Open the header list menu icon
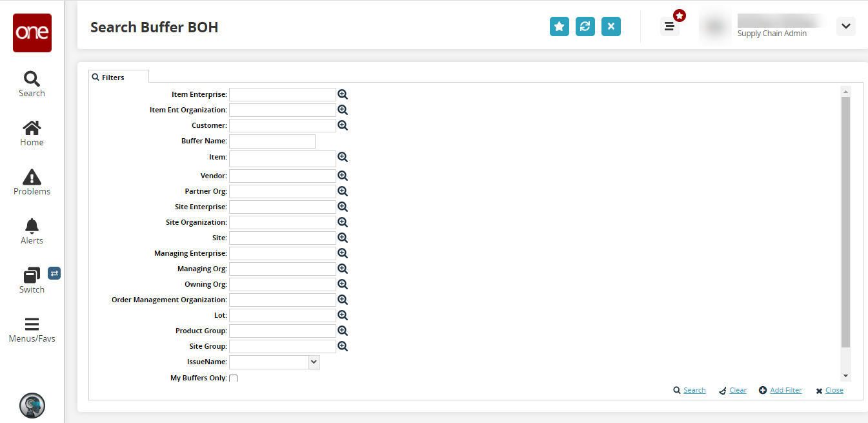Image resolution: width=868 pixels, height=423 pixels. click(669, 26)
